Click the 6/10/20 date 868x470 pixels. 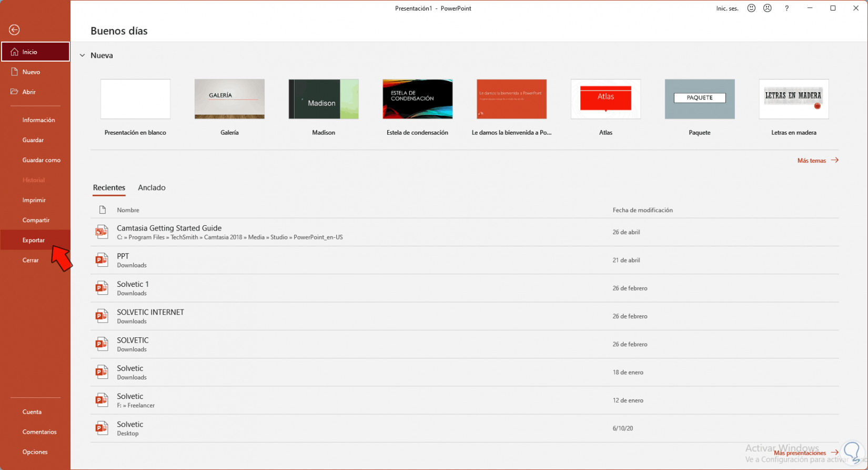click(623, 428)
